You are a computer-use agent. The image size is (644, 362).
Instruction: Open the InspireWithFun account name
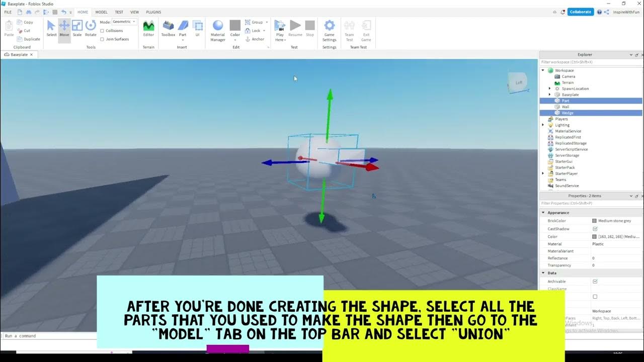[x=626, y=12]
